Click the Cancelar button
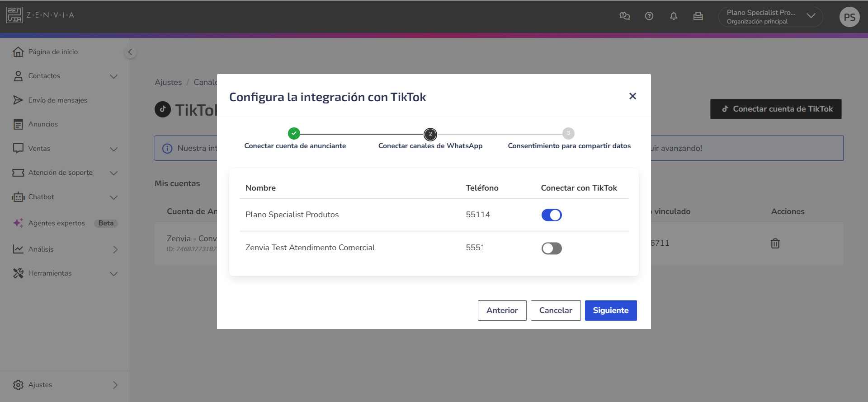 pos(556,310)
